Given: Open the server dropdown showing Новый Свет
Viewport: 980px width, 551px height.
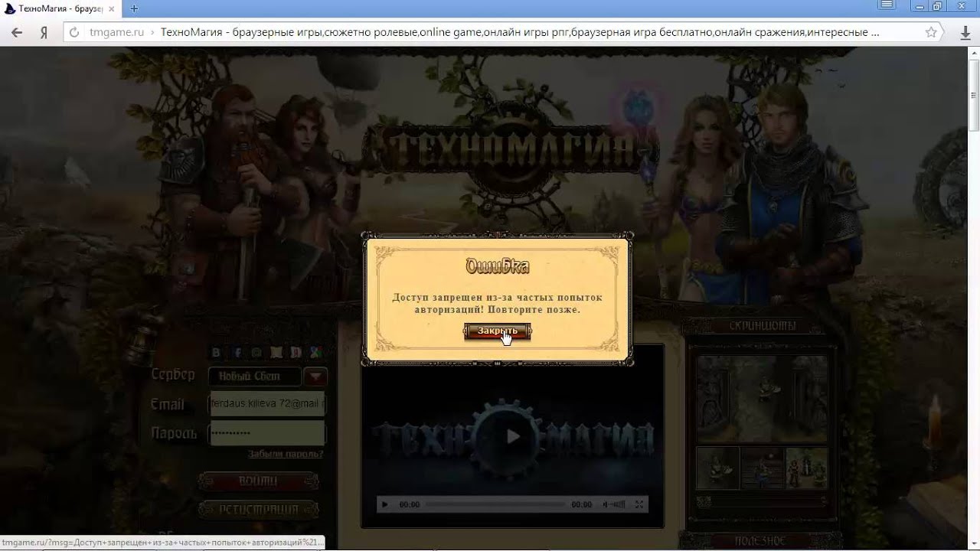Looking at the screenshot, I should pos(255,376).
